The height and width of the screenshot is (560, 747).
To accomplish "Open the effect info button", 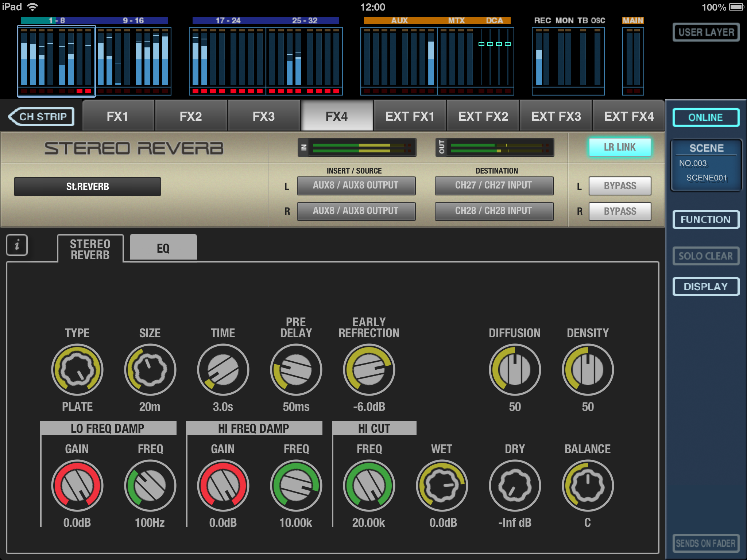I will (x=17, y=245).
